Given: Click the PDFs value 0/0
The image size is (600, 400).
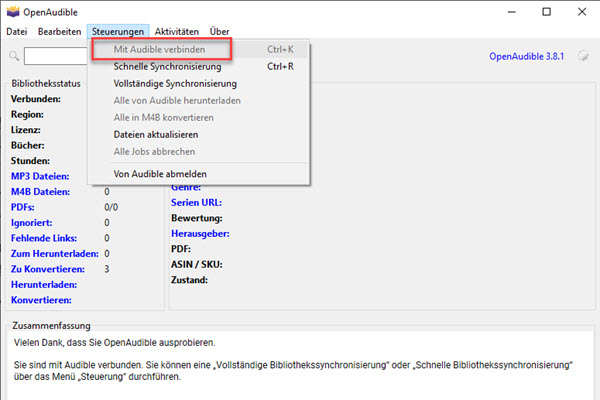Looking at the screenshot, I should [x=111, y=207].
